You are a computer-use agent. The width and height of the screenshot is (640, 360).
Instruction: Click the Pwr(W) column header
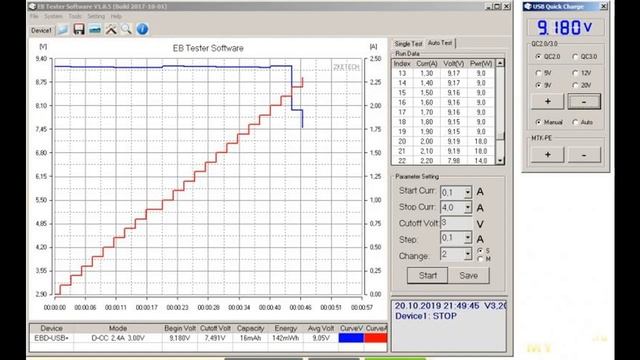[481, 64]
